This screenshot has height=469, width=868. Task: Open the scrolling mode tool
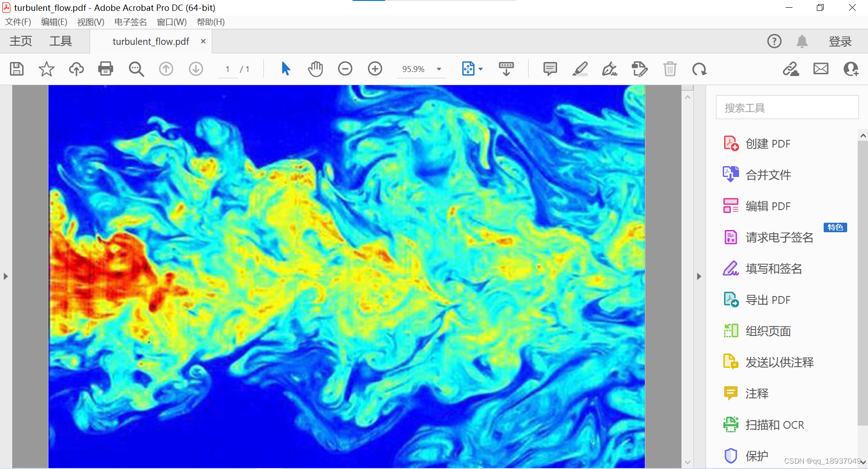(x=506, y=69)
